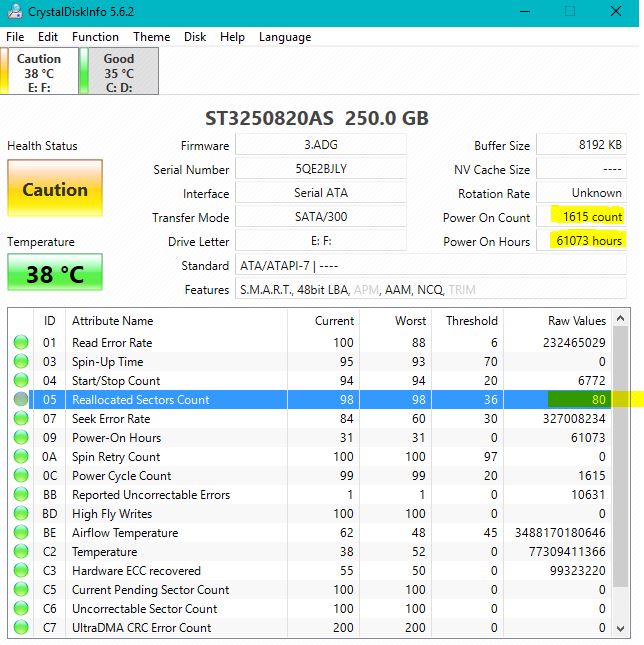644x645 pixels.
Task: Click the green 38 °C temperature button
Action: [55, 272]
